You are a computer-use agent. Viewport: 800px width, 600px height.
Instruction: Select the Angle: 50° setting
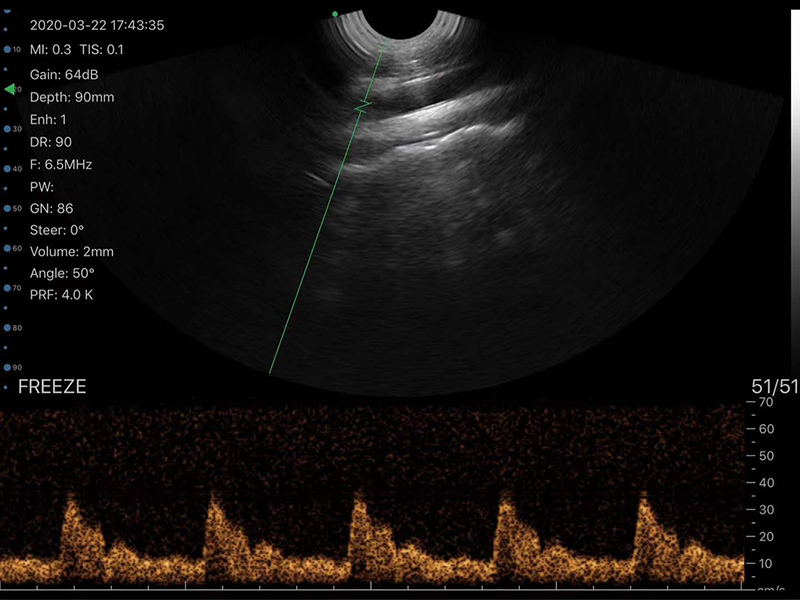(62, 273)
